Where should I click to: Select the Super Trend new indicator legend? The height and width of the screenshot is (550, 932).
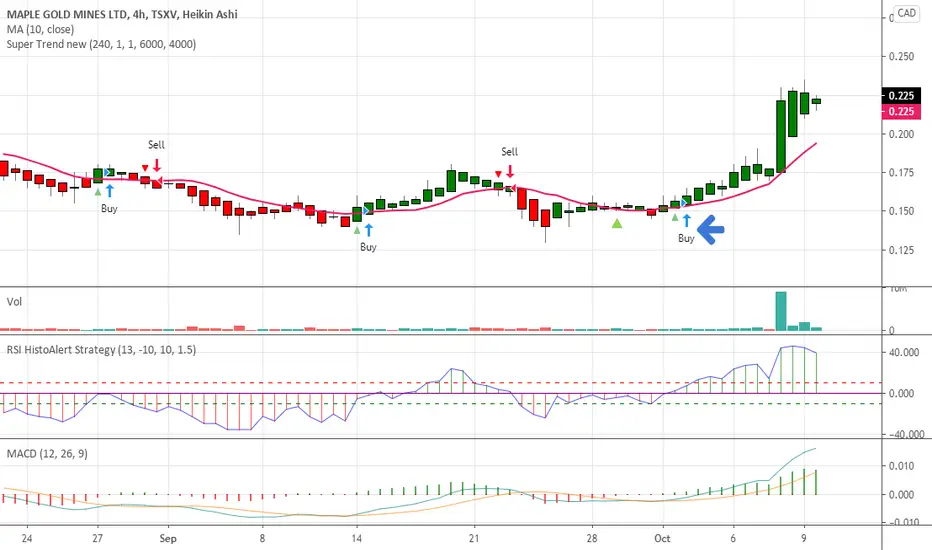tap(101, 44)
